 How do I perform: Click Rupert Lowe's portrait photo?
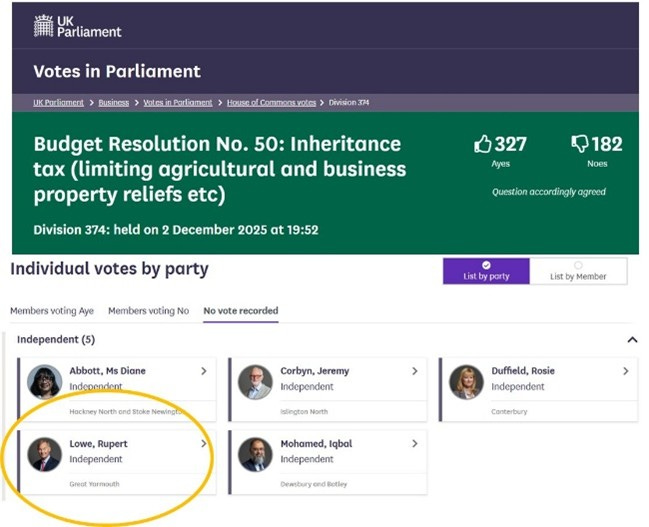(44, 454)
